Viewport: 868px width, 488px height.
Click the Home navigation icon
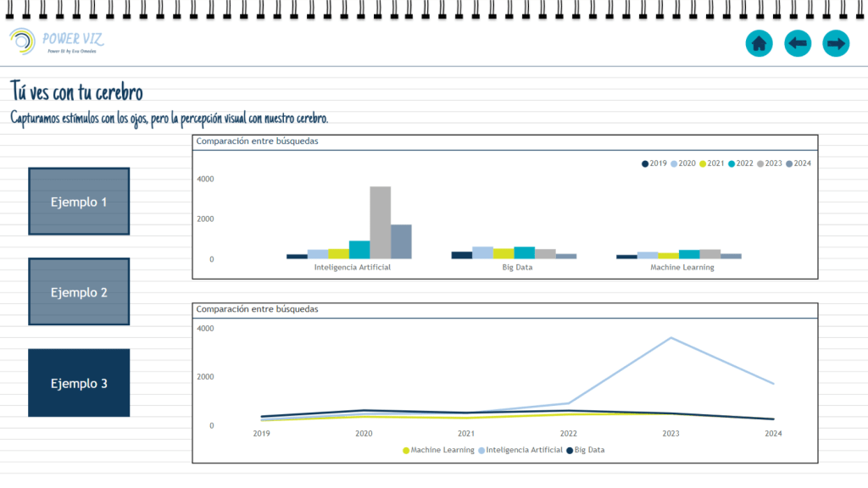tap(759, 43)
